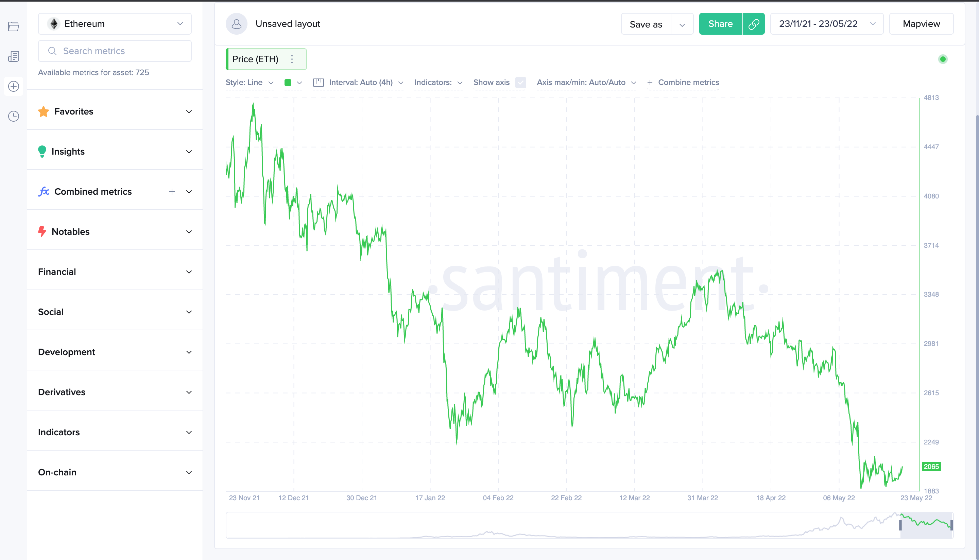Click the Unsaved layout title
Screen dimensions: 979x560
288,24
